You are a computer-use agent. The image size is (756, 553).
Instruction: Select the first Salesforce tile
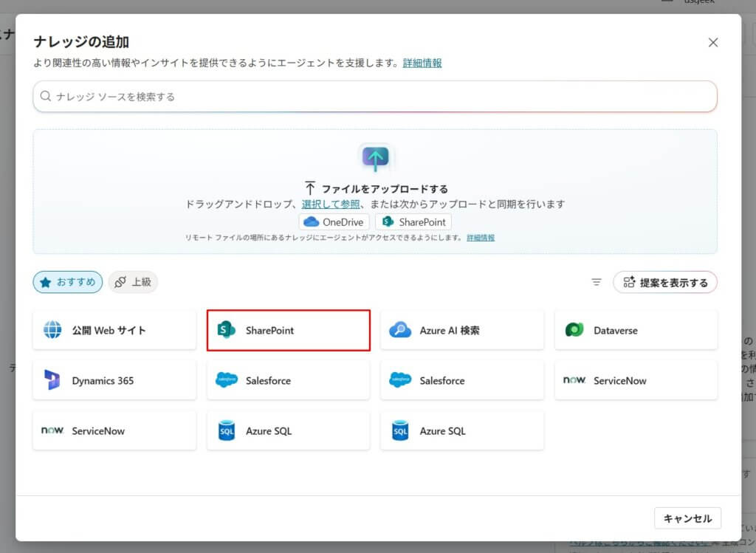(x=288, y=380)
